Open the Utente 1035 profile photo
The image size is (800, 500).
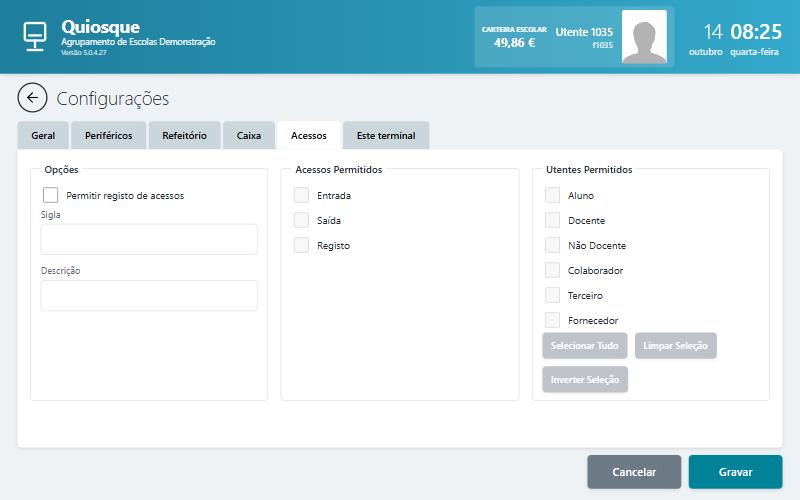pos(644,37)
